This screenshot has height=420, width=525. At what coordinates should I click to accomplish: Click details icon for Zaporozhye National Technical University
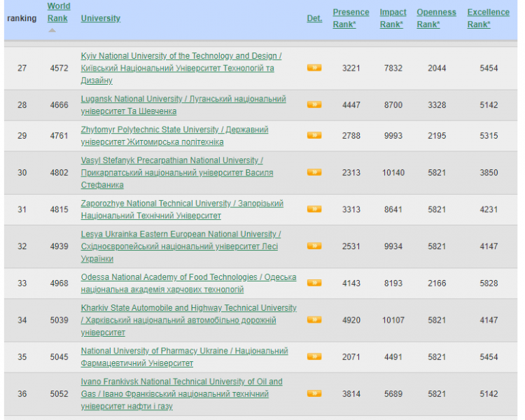[314, 209]
